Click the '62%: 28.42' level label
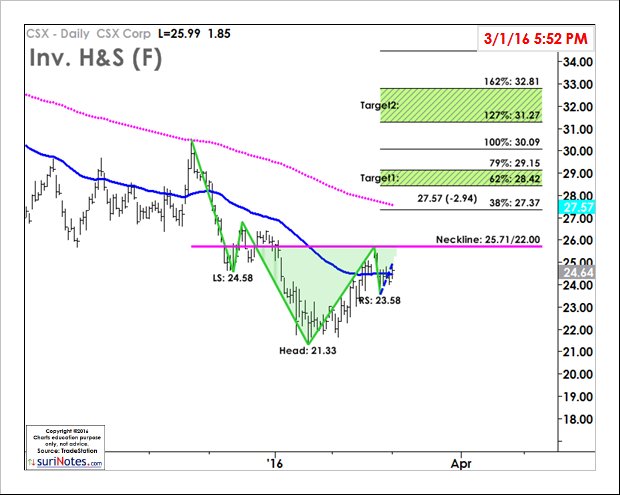The height and width of the screenshot is (495, 620). (514, 179)
